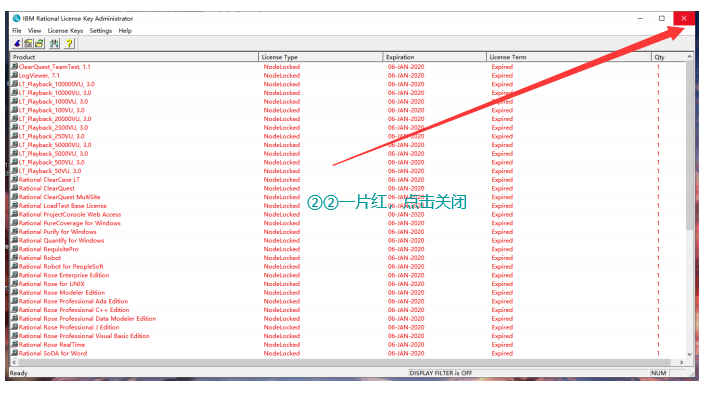Select the Rational PureCoverage for Windows row

pos(348,223)
